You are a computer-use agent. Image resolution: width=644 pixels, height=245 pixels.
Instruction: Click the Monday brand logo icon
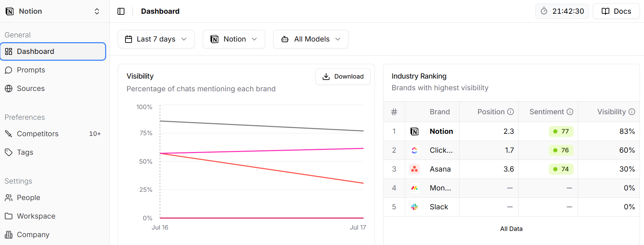tap(414, 188)
